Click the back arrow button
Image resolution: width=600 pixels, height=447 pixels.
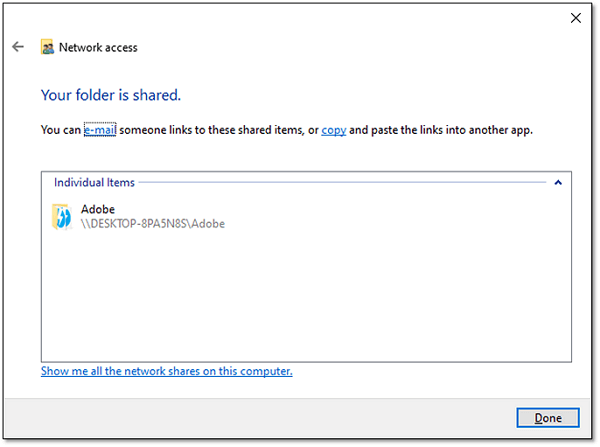[18, 47]
